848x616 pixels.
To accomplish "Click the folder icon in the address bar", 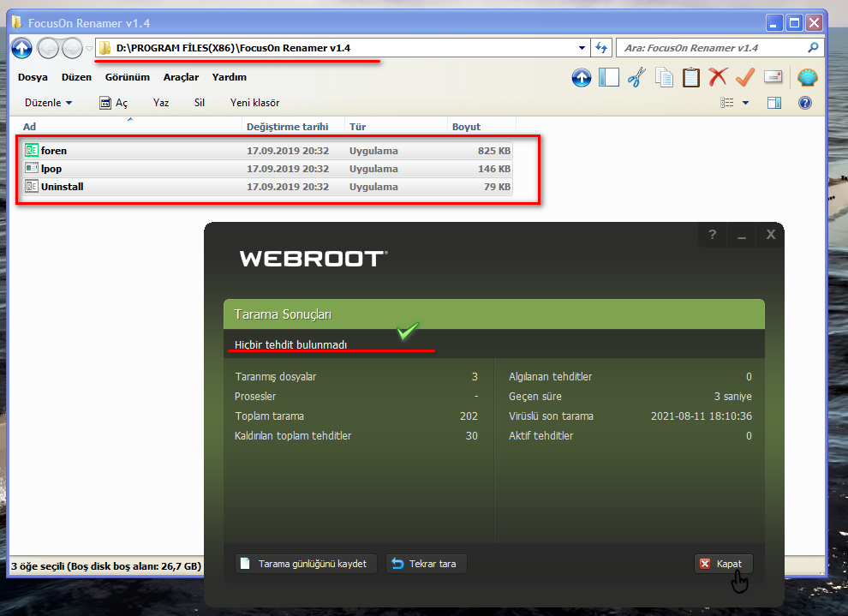I will 105,48.
